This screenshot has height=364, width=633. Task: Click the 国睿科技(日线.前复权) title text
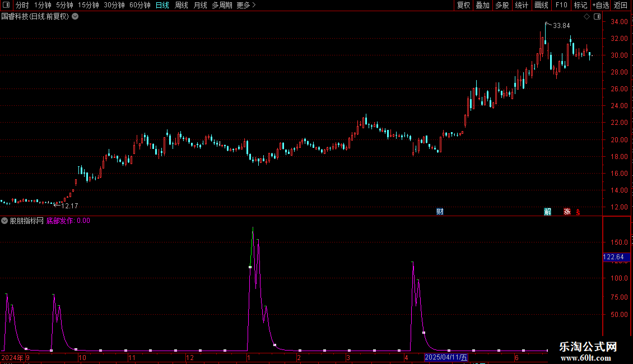35,17
